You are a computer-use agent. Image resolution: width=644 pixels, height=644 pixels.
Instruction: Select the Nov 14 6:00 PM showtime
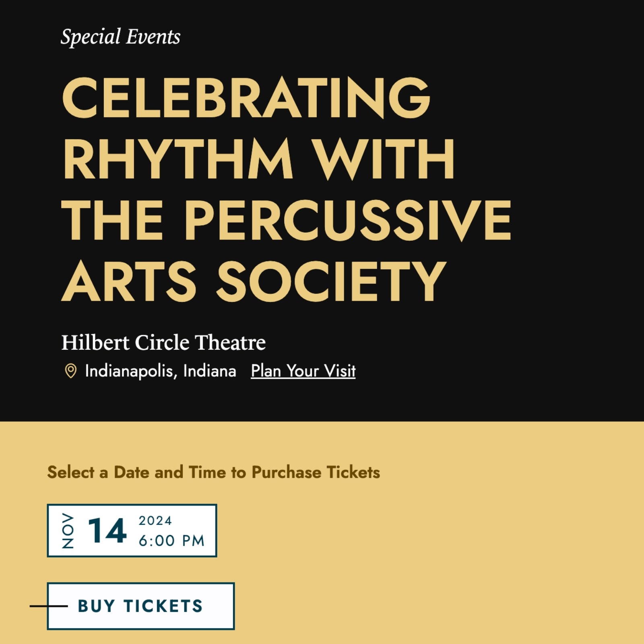click(x=132, y=530)
